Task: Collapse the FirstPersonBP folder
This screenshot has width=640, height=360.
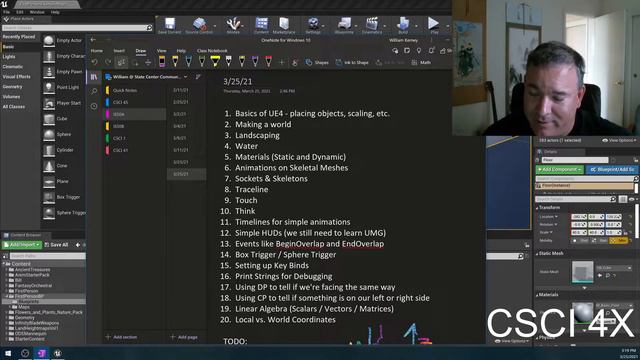Action: (x=7, y=296)
